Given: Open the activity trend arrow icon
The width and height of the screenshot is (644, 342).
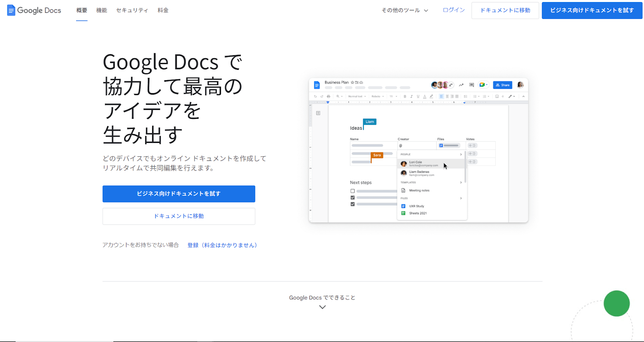Looking at the screenshot, I should pos(461,85).
